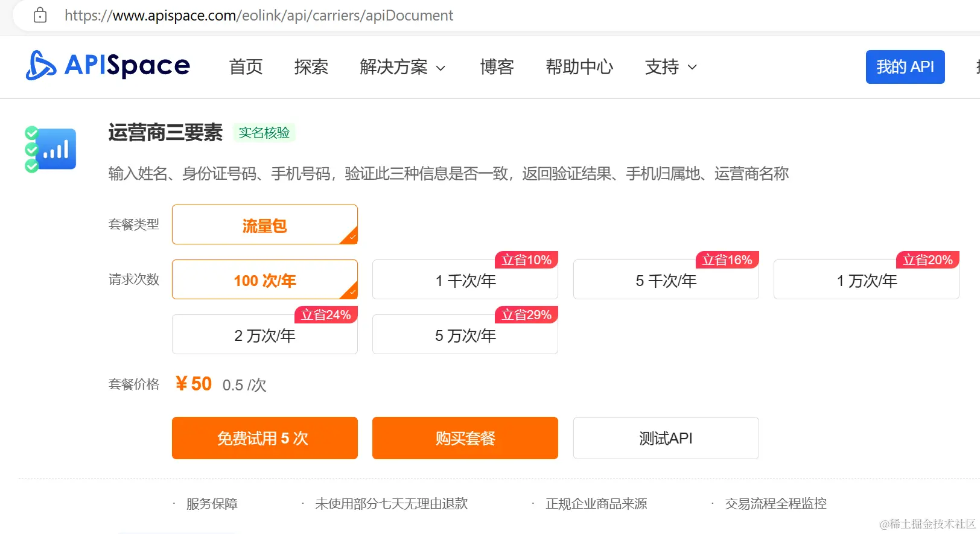Click the 请求次数 label
Image resolution: width=980 pixels, height=534 pixels.
pyautogui.click(x=134, y=279)
